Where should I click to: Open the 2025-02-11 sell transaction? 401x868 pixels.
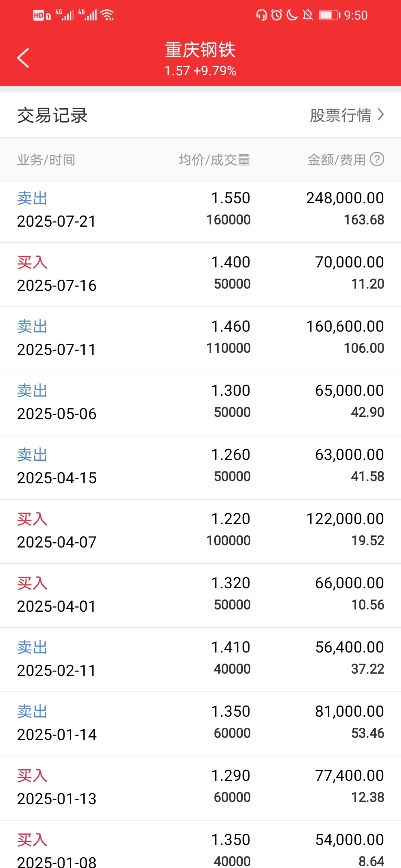(200, 660)
